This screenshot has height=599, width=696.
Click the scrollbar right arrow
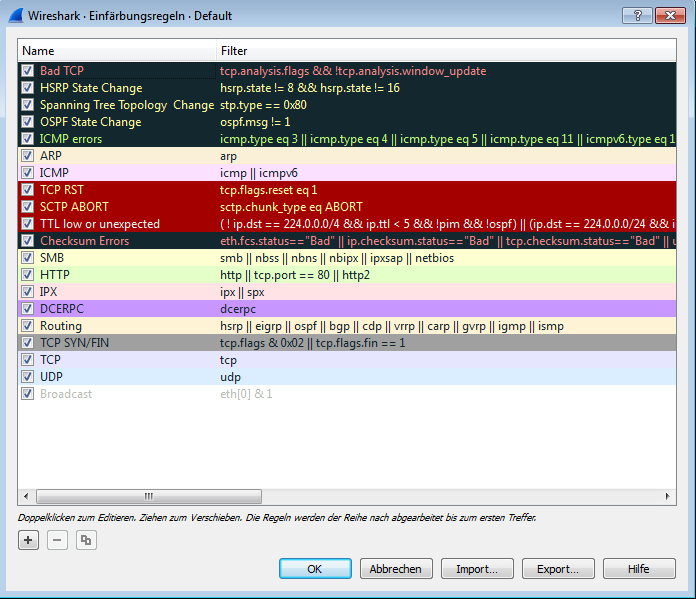point(668,496)
